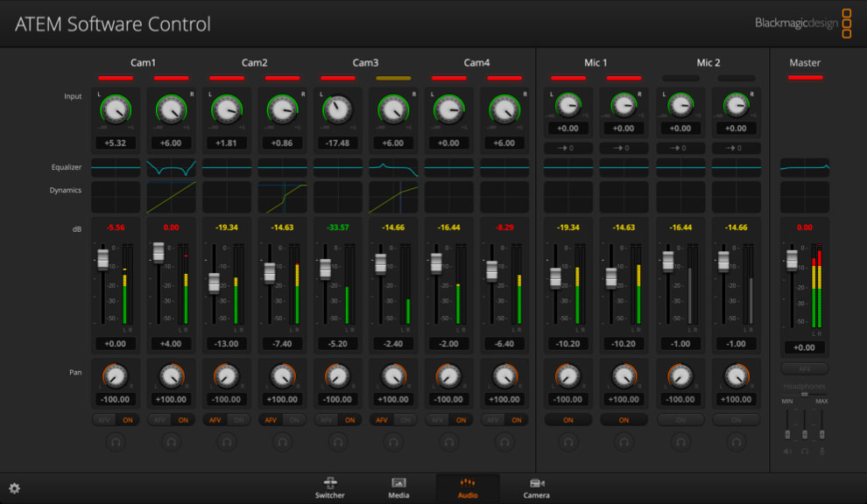Select the Audio mixer icon
Viewport: 867px width, 504px height.
(x=468, y=488)
